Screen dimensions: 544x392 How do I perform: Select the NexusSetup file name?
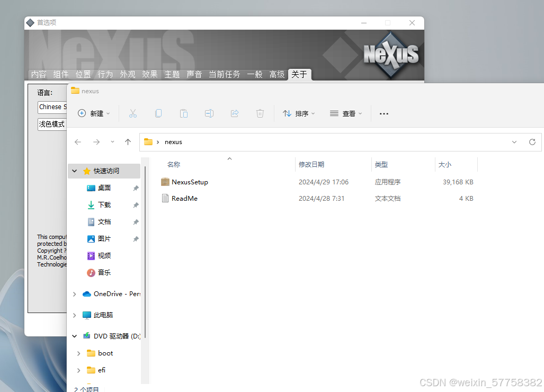190,182
